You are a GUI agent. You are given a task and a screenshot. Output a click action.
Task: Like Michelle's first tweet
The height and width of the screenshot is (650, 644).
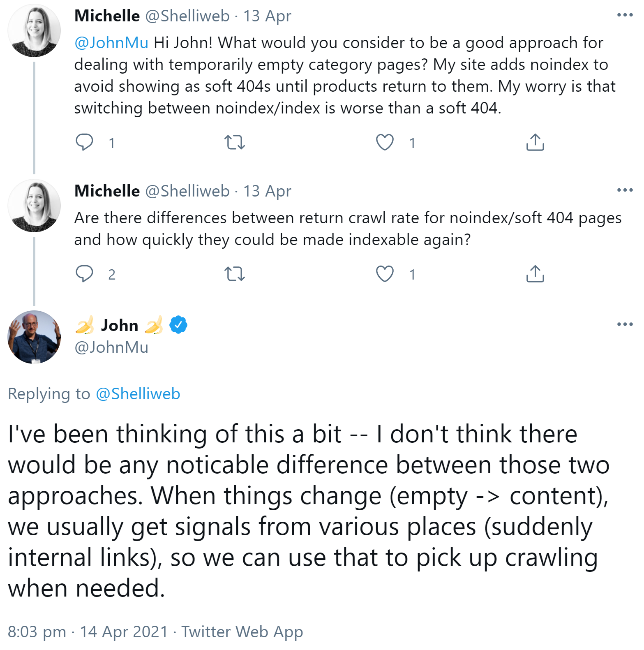click(x=385, y=143)
